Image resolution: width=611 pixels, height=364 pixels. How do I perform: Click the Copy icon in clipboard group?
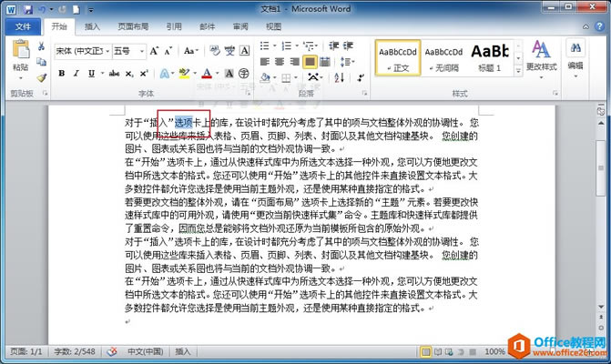pos(41,62)
